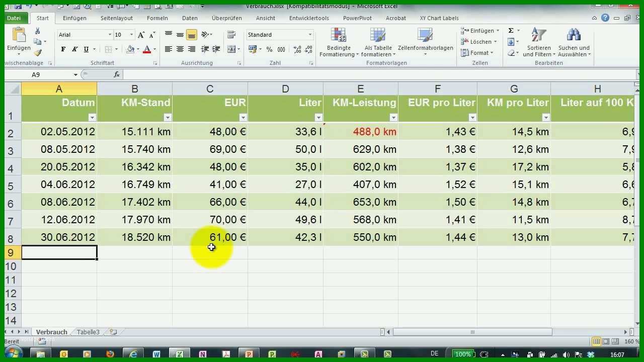This screenshot has height=362, width=644.
Task: Decrease indent in alignment group
Action: click(x=205, y=49)
